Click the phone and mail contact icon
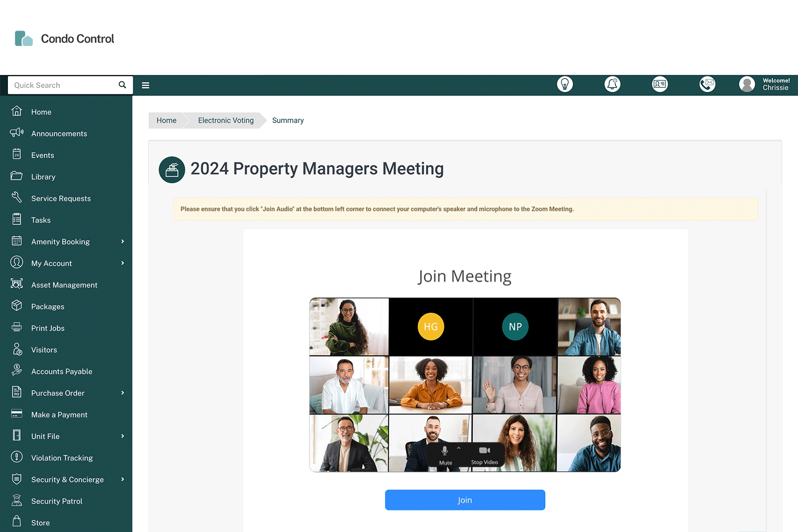Screen dimensions: 798x532 (x=707, y=84)
